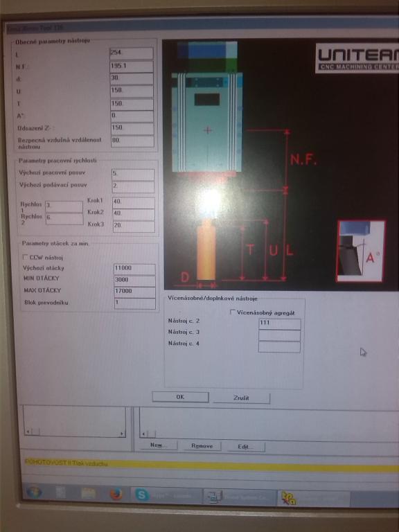The image size is (399, 532).
Task: Launch Firefox from the taskbar
Action: coord(116,494)
